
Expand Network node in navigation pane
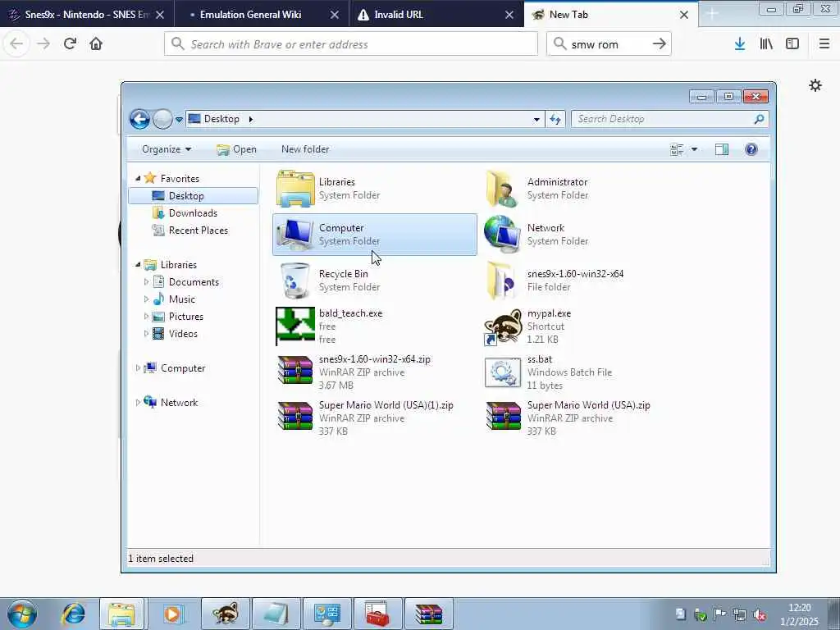point(138,402)
